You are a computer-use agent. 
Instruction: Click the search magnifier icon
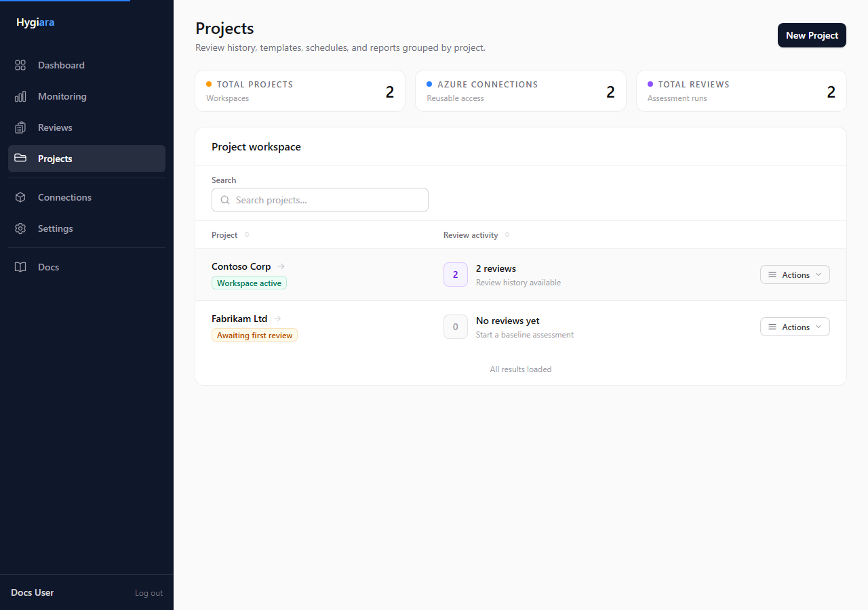(225, 200)
